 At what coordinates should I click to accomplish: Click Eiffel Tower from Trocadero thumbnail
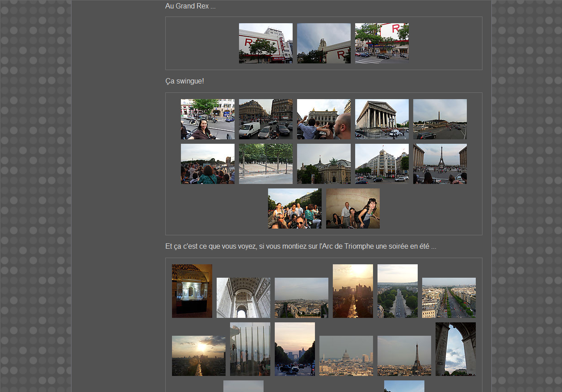pos(440,164)
